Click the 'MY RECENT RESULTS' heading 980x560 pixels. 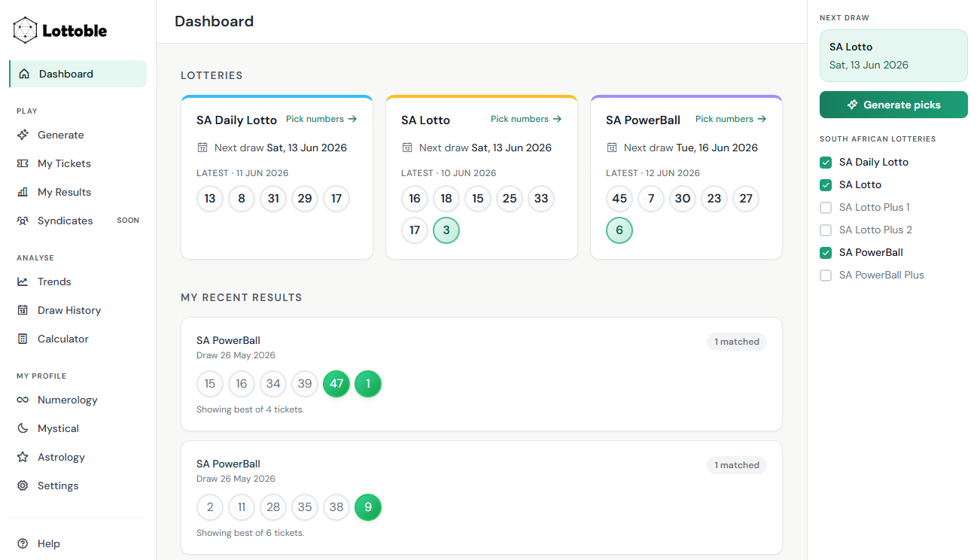pos(241,297)
